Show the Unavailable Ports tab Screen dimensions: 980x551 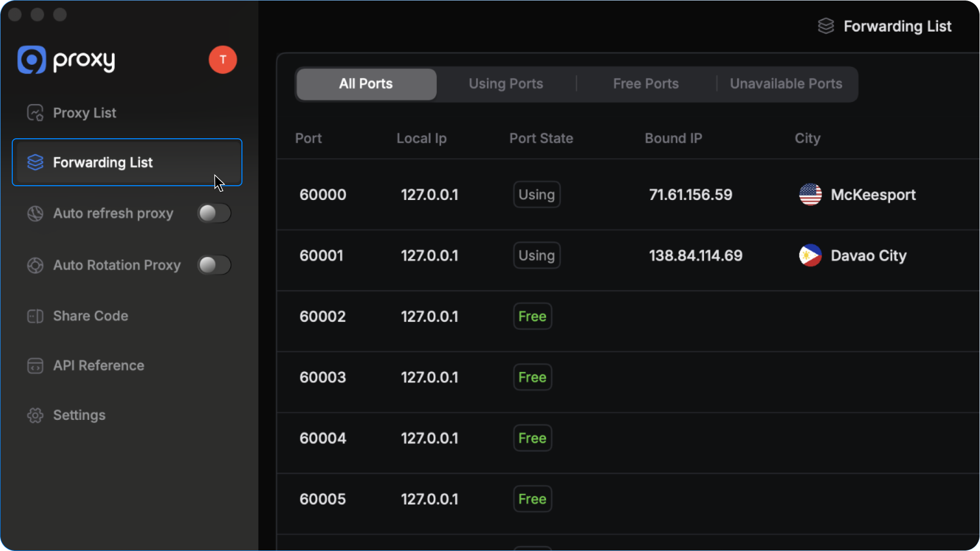point(786,84)
